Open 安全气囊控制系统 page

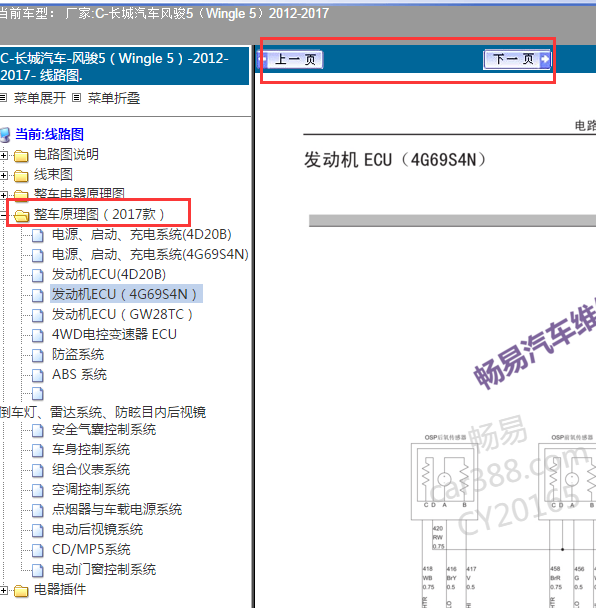pyautogui.click(x=104, y=430)
